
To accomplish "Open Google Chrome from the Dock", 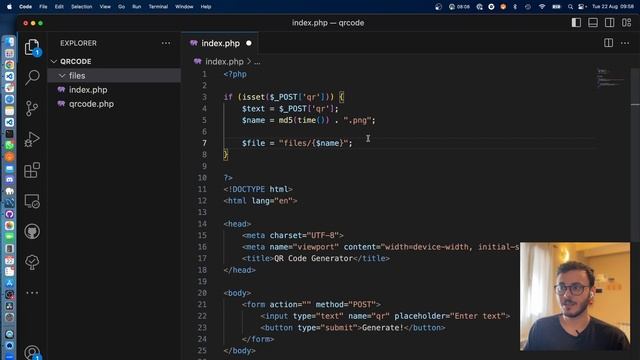I will [x=9, y=64].
